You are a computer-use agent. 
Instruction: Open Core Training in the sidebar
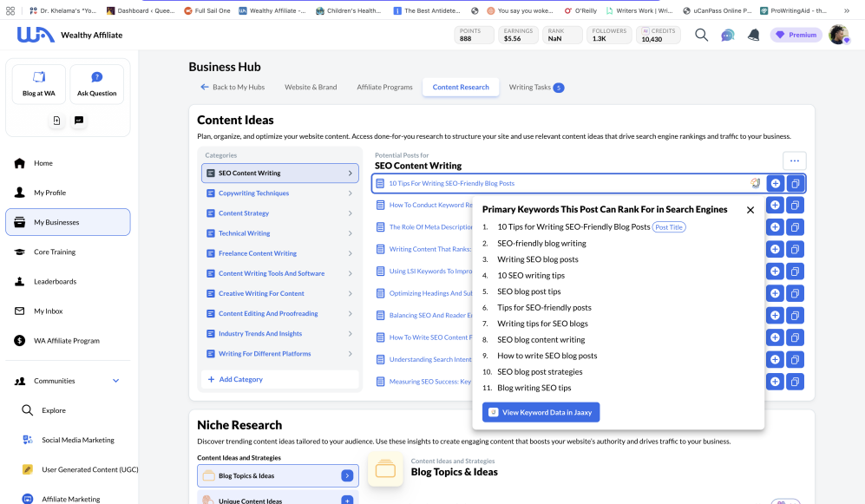click(68, 252)
